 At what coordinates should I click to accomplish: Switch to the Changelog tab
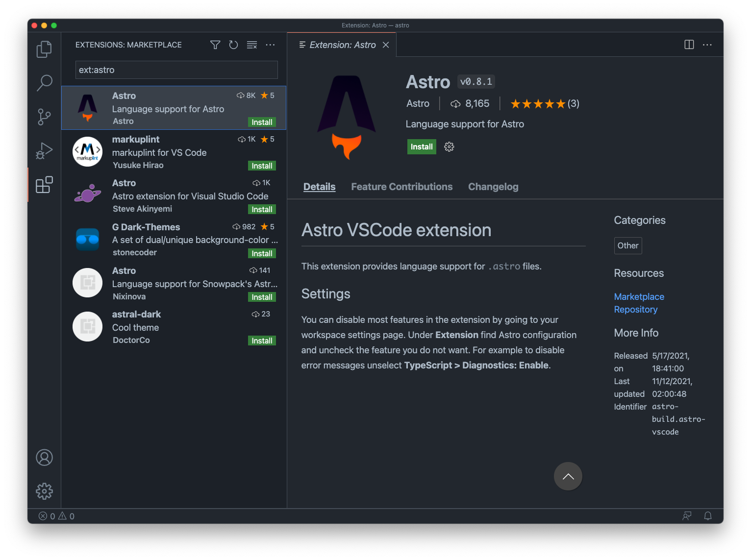point(493,187)
